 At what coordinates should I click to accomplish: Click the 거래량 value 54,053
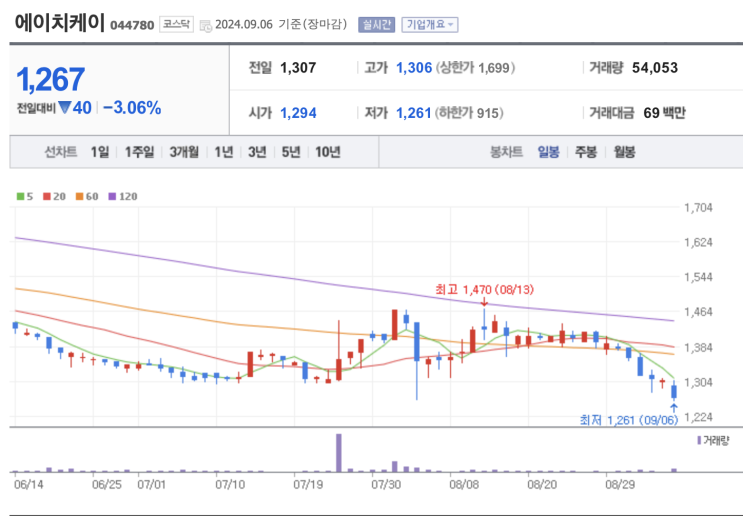point(655,68)
